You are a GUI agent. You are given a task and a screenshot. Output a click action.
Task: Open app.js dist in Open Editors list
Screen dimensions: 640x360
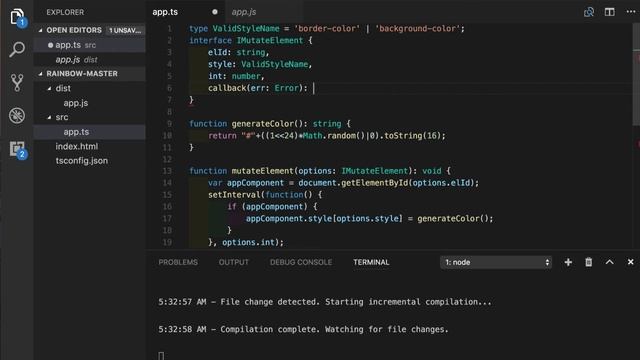tap(89, 60)
